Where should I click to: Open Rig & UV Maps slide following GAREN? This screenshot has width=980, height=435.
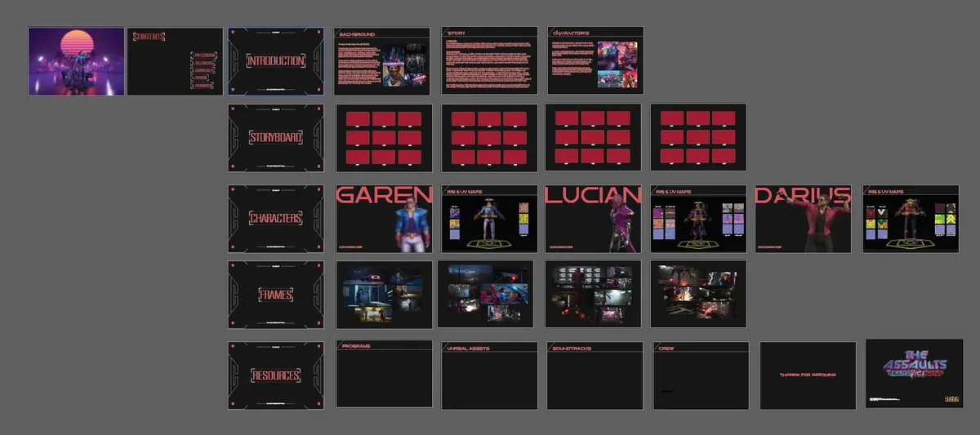coord(489,219)
